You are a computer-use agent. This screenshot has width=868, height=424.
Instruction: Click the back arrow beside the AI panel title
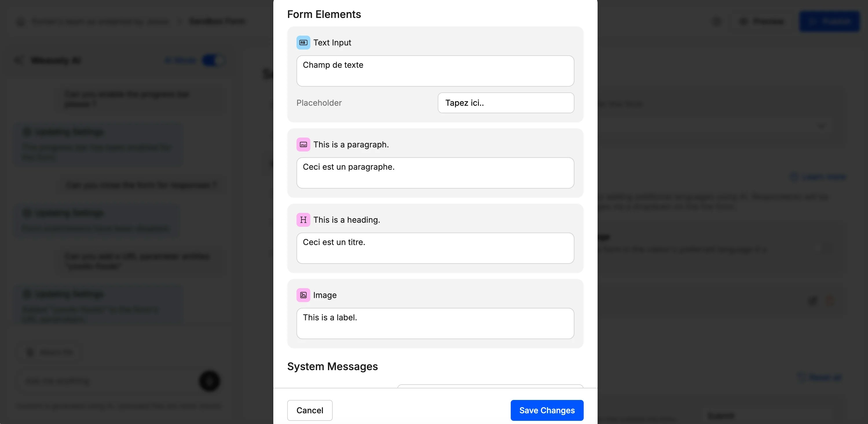pyautogui.click(x=19, y=60)
